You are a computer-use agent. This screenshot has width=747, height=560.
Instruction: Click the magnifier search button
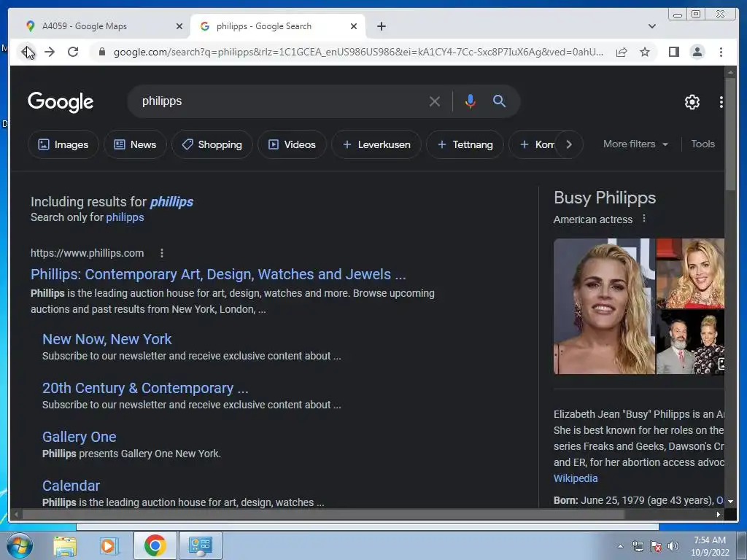point(499,101)
